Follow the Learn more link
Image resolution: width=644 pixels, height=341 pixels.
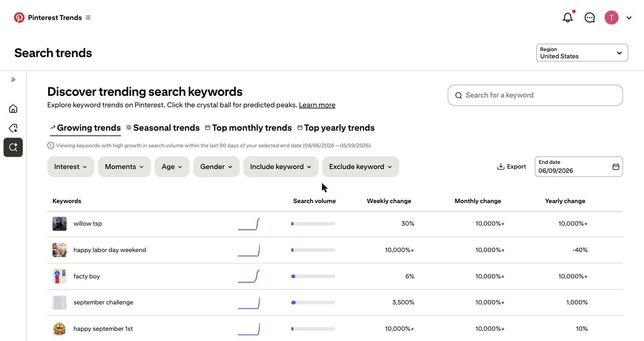(317, 105)
